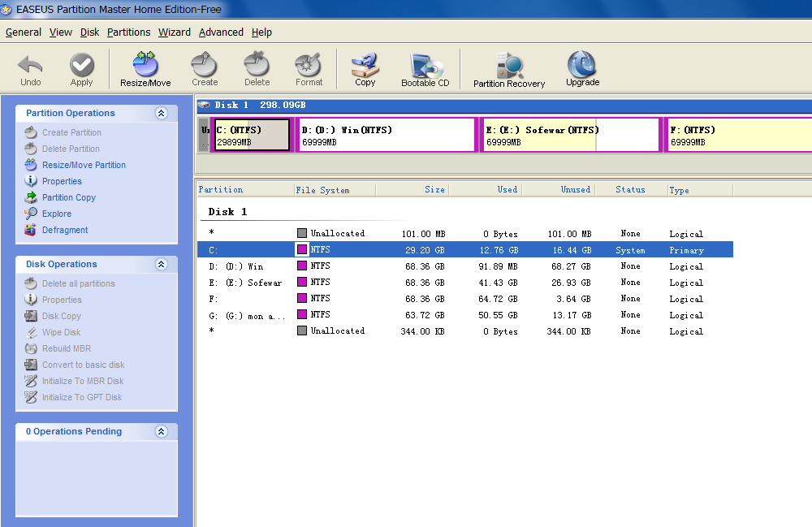Open the View menu
Image resolution: width=812 pixels, height=527 pixels.
[61, 32]
